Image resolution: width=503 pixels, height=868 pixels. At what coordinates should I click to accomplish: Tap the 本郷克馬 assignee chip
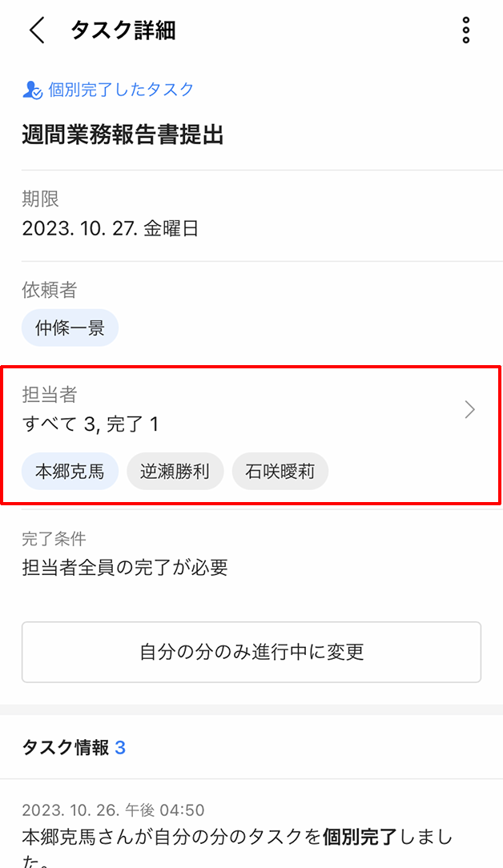pyautogui.click(x=70, y=471)
